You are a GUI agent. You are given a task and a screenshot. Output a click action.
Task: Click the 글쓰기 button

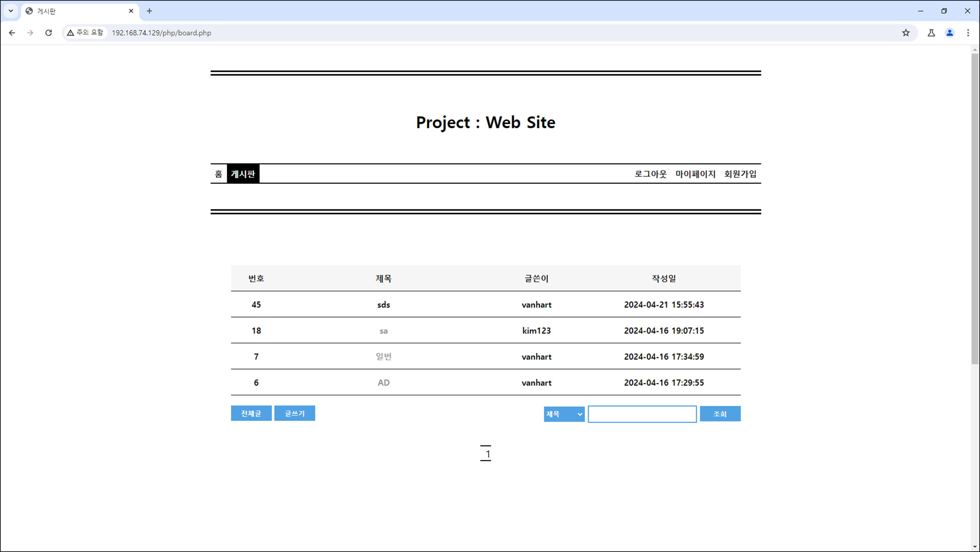[x=295, y=414]
